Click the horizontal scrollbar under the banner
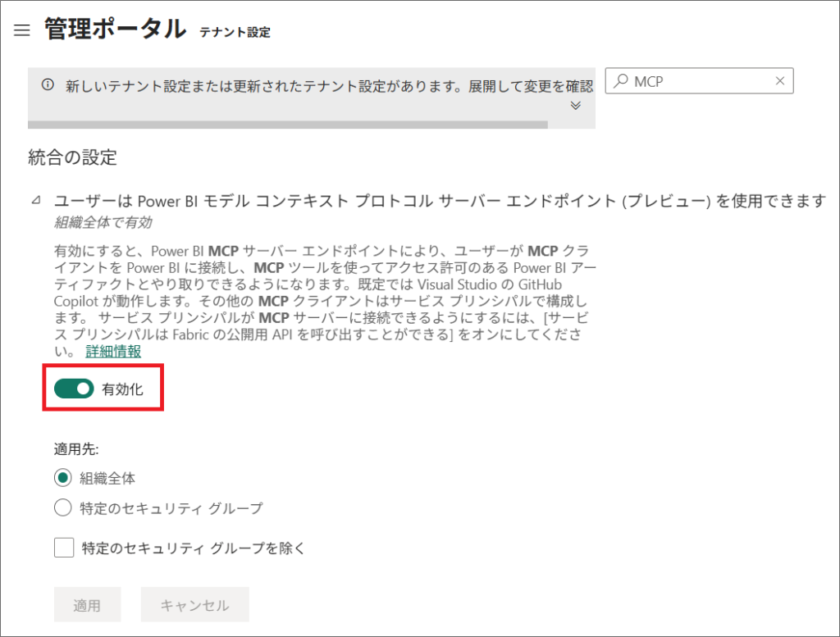Screen dimensions: 840x637 [x=288, y=125]
